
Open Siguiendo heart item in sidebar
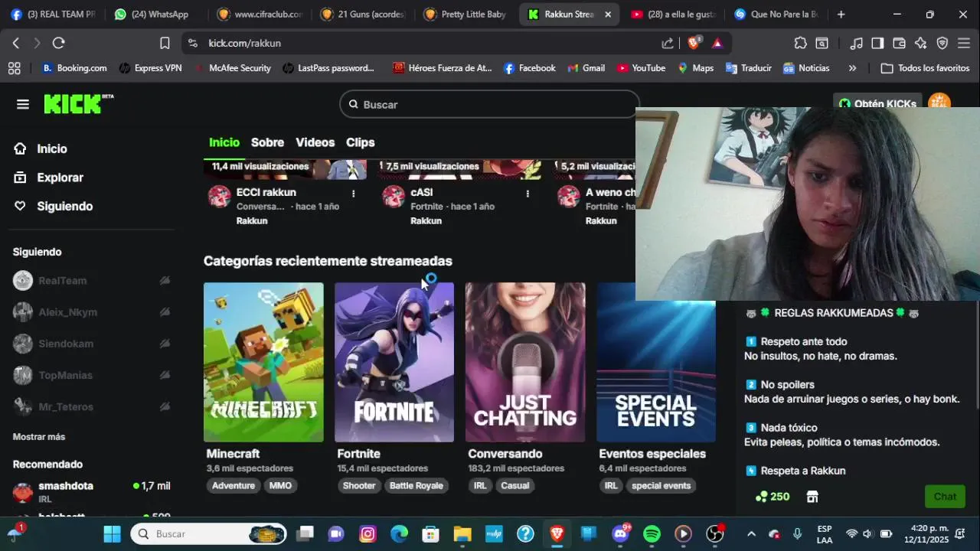pos(64,207)
